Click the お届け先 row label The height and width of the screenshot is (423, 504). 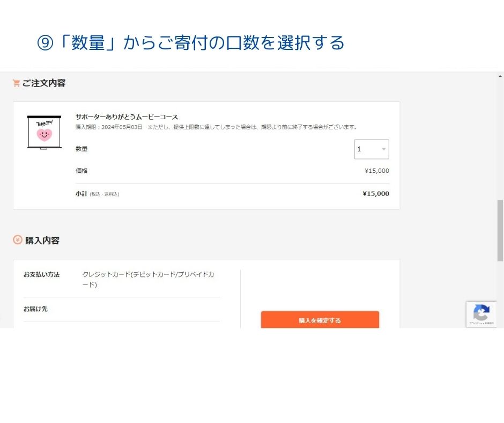tap(35, 309)
